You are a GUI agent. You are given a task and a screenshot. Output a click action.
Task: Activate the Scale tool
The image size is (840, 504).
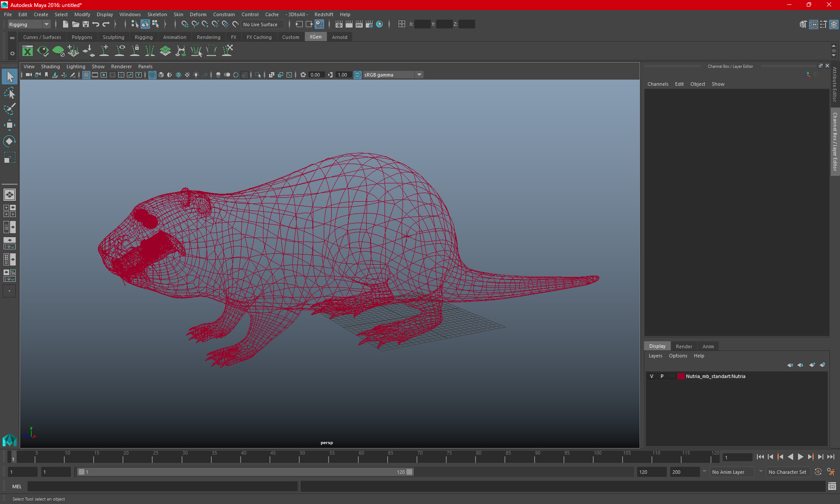pos(10,157)
